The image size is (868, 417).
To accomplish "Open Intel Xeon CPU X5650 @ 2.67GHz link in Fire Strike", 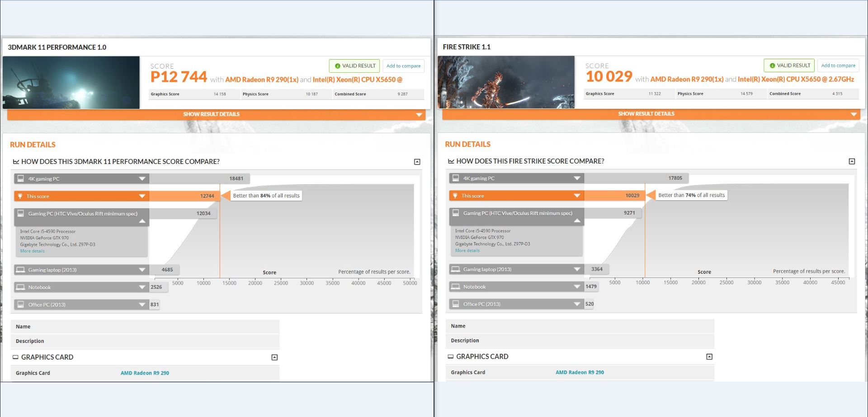I will [796, 79].
